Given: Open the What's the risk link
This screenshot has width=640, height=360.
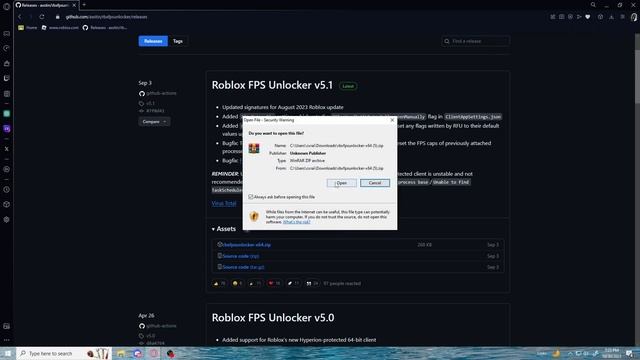Looking at the screenshot, I should (x=297, y=222).
